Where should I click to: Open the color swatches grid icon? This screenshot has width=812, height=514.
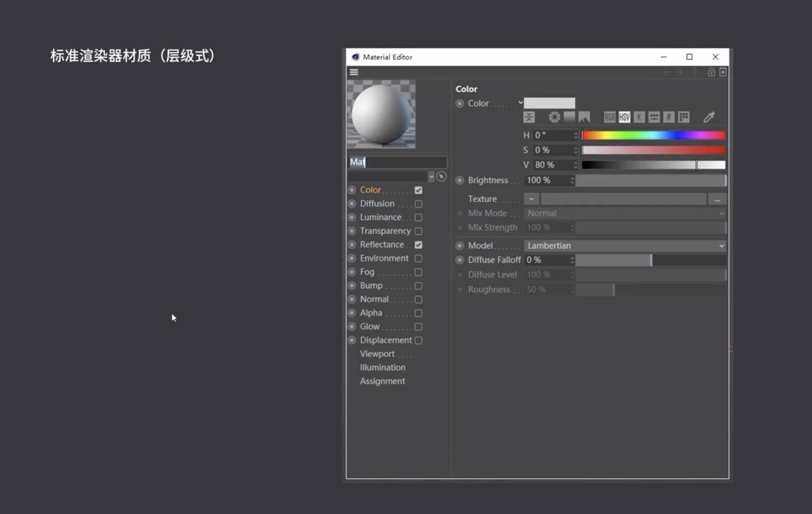[684, 117]
